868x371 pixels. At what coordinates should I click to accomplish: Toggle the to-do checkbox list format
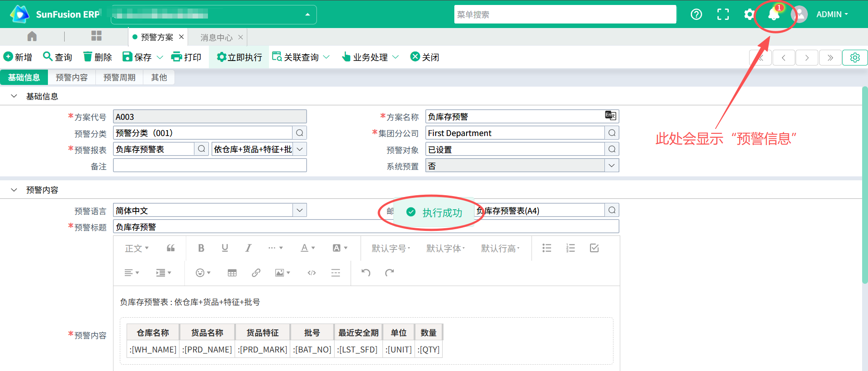pos(594,248)
